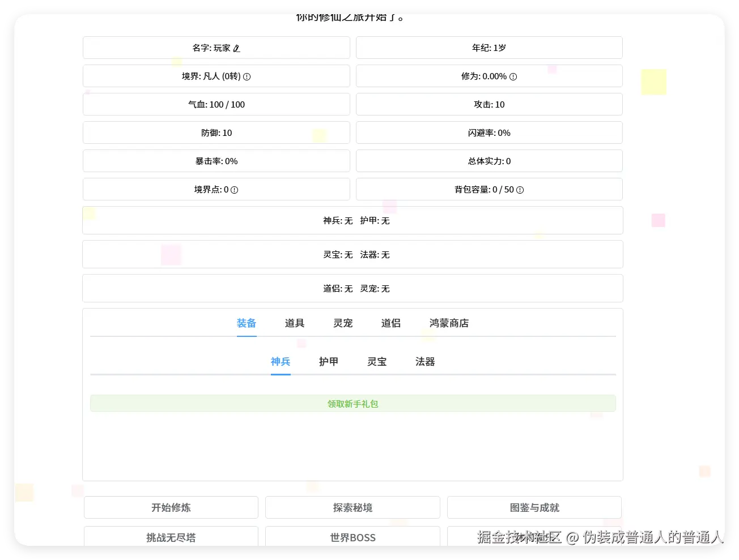Open the 法器 sub-tab

[424, 362]
